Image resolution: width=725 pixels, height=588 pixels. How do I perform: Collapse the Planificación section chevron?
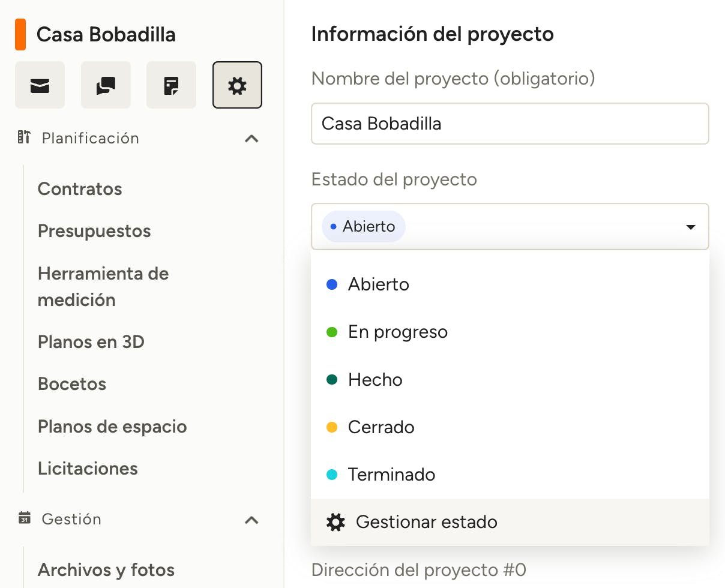pos(251,139)
